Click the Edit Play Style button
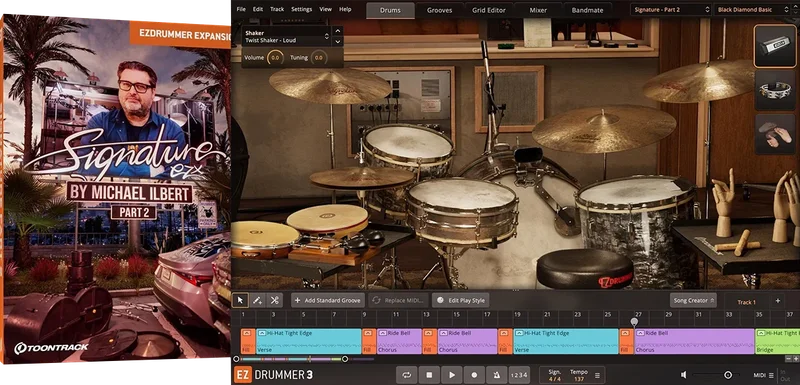800x385 pixels. 461,300
